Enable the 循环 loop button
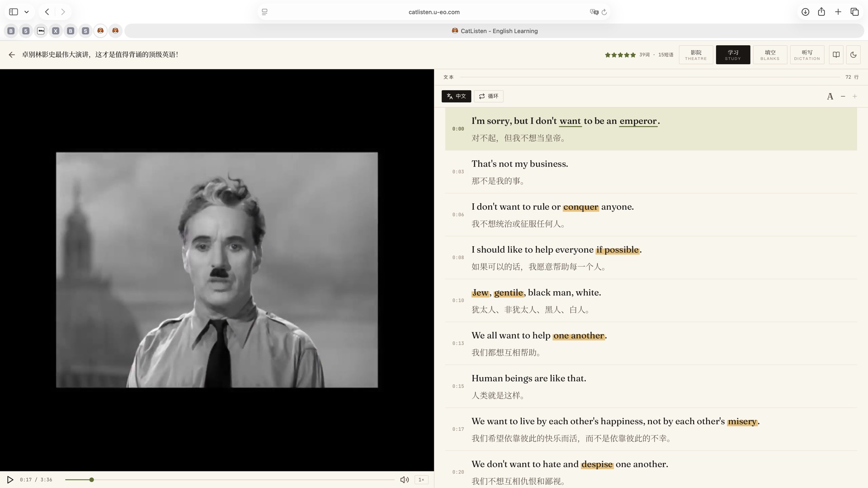868x488 pixels. (489, 96)
